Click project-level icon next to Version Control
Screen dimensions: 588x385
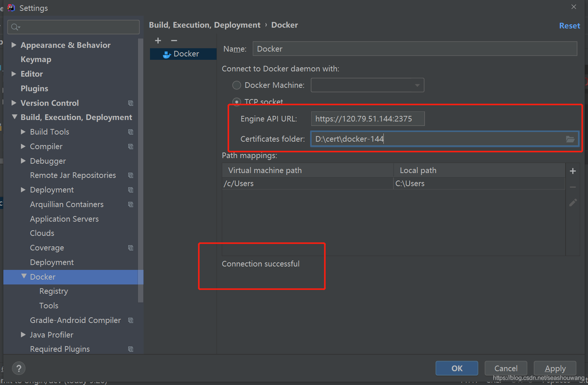pyautogui.click(x=131, y=103)
